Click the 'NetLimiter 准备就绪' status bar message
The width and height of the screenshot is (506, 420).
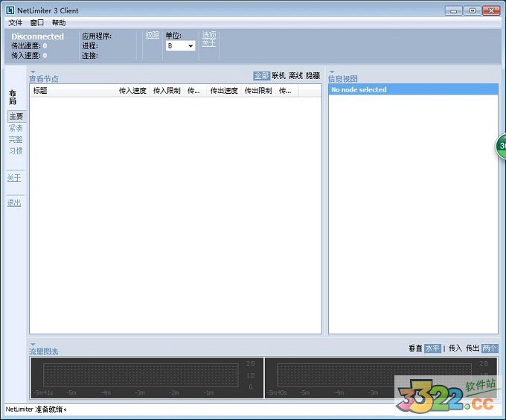pos(36,410)
